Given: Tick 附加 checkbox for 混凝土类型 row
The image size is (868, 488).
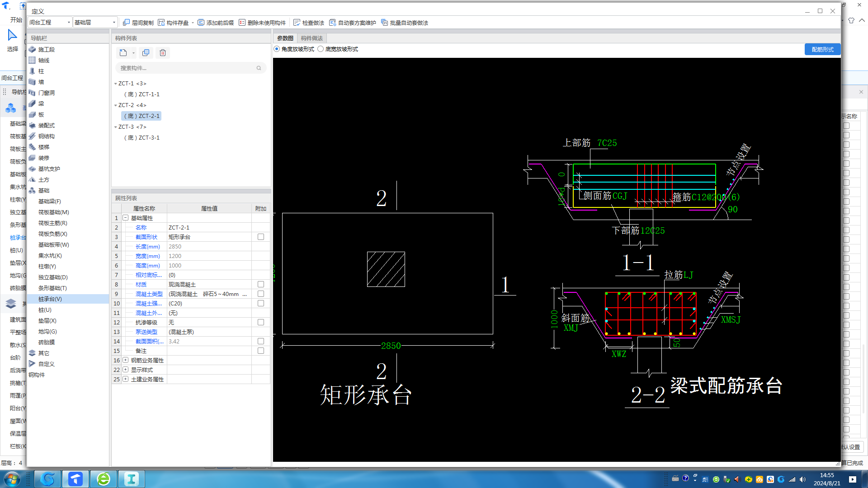Looking at the screenshot, I should point(261,294).
